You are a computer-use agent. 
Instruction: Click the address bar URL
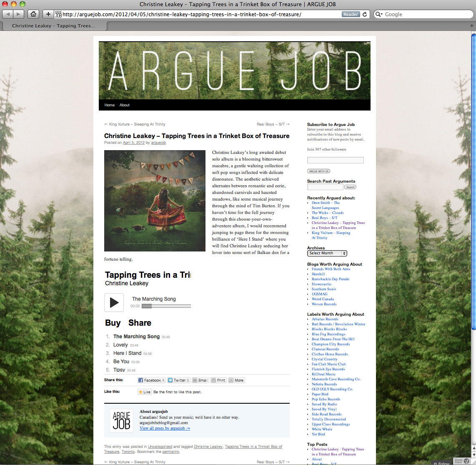[182, 14]
